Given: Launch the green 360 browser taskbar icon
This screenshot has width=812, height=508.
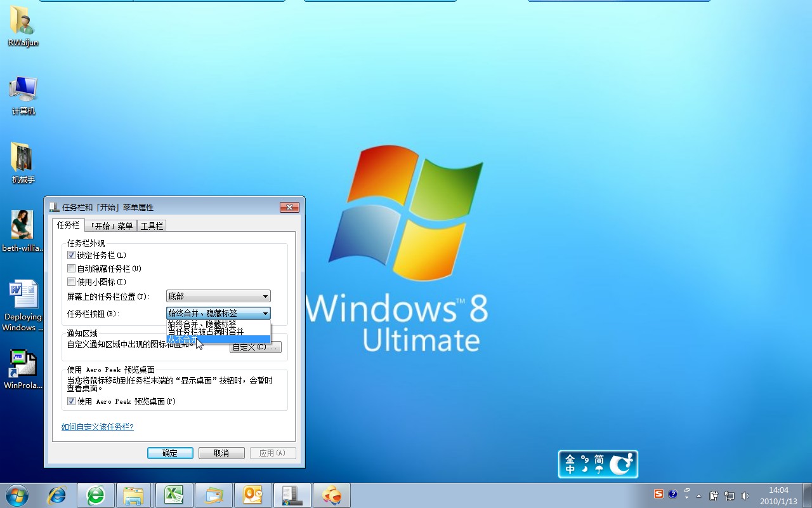Looking at the screenshot, I should 96,495.
